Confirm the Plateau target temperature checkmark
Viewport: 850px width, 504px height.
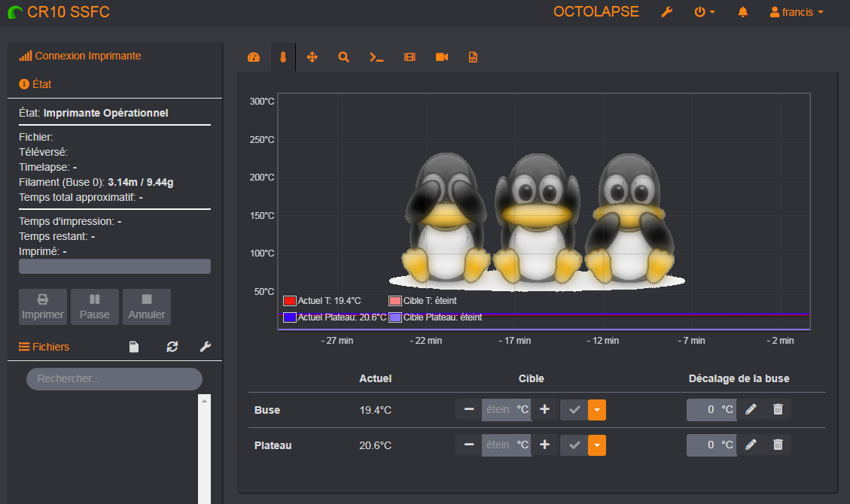point(574,445)
